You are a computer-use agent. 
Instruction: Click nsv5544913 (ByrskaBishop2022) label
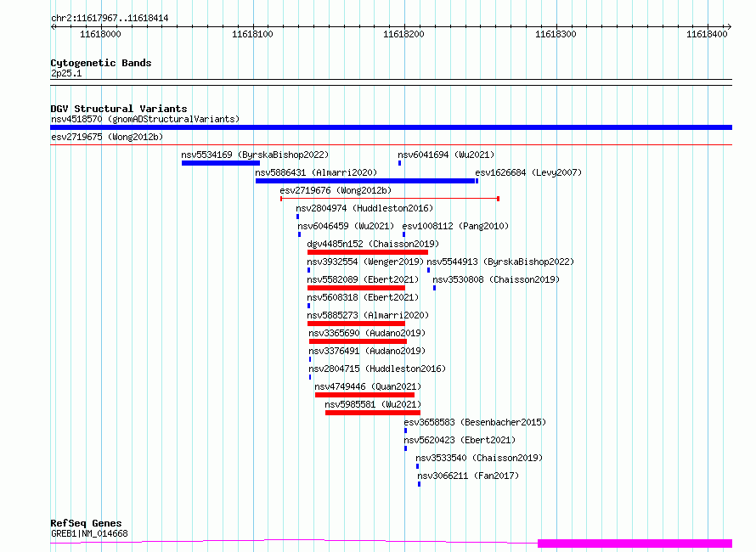[500, 262]
